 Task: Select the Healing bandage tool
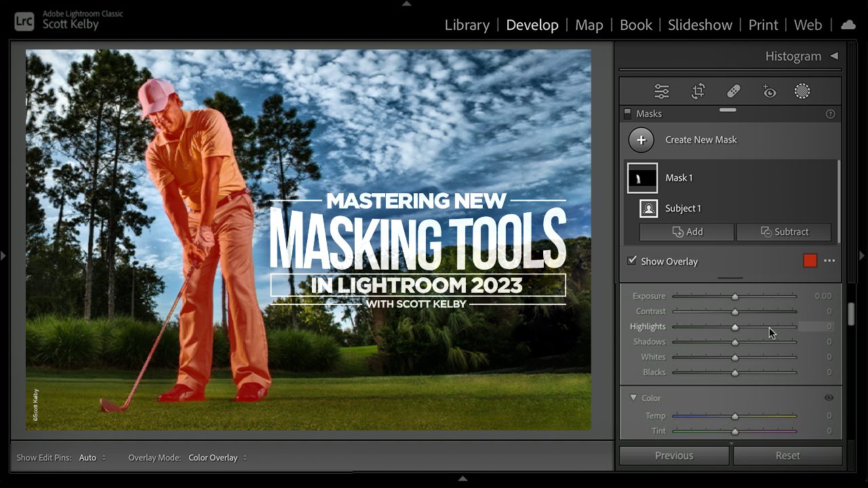coord(733,91)
